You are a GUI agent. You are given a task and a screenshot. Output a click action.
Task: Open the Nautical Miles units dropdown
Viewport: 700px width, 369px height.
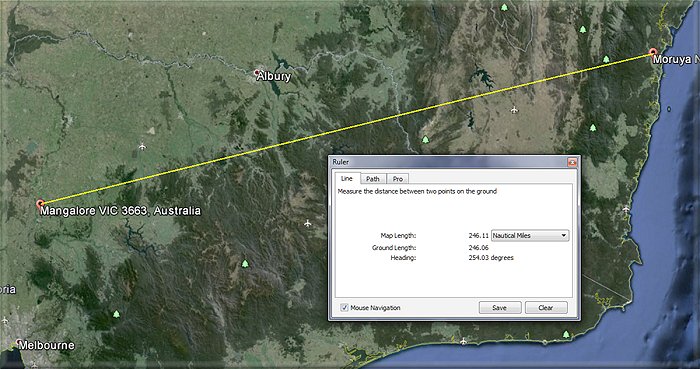coord(530,235)
